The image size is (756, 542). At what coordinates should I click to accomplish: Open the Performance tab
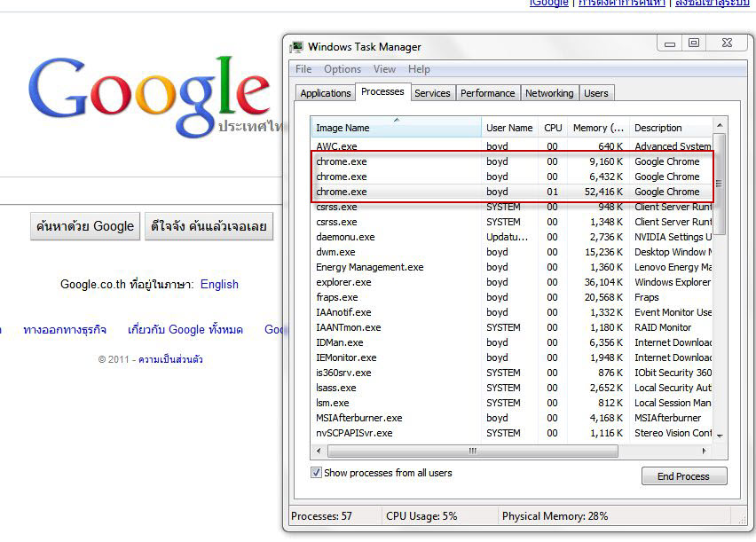pos(487,93)
